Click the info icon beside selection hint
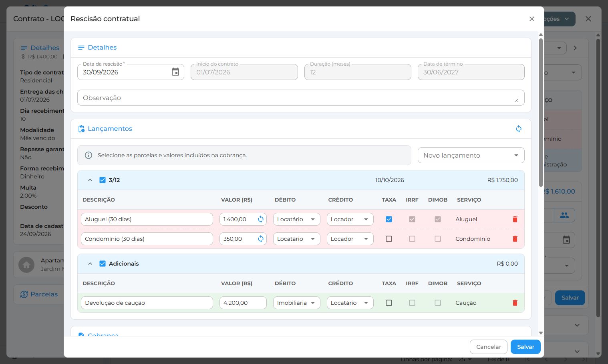608x364 pixels. tap(89, 155)
